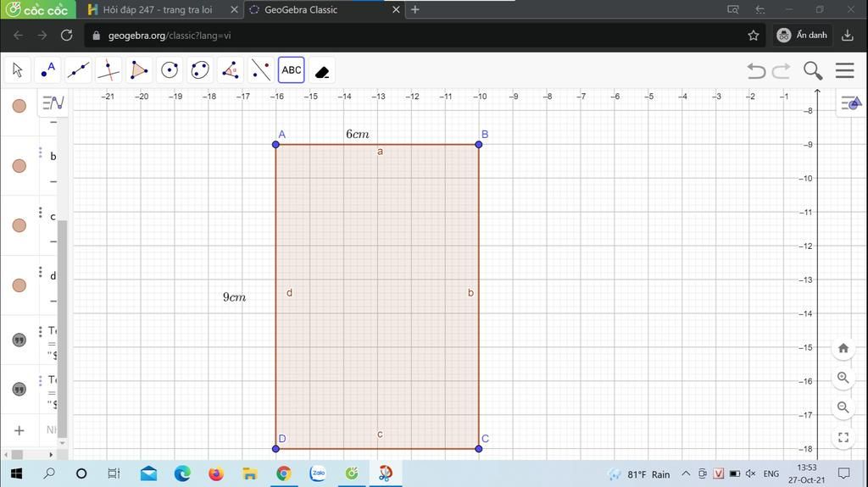
Task: Close the GeoGebra Classic tab
Action: (396, 10)
